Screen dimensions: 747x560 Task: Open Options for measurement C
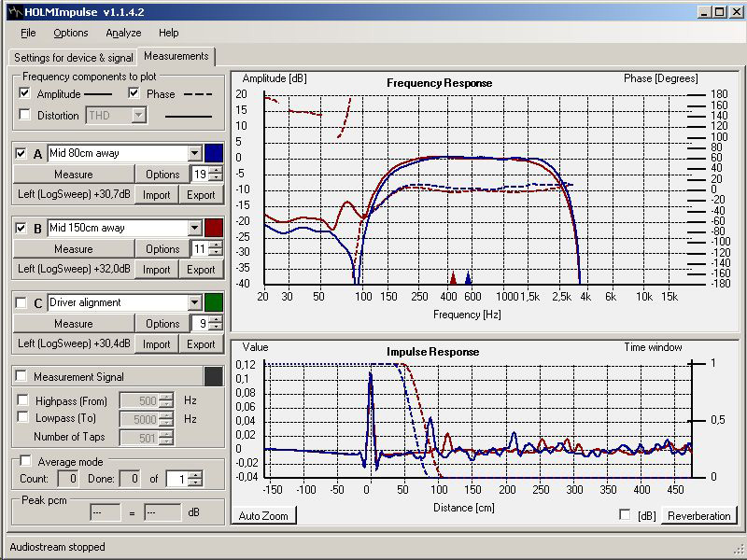(x=162, y=324)
